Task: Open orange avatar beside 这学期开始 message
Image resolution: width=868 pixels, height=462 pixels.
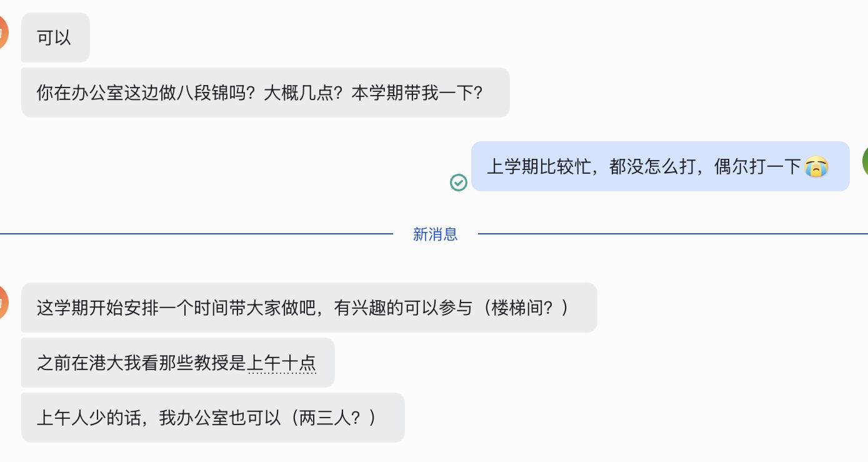Action: 4,303
